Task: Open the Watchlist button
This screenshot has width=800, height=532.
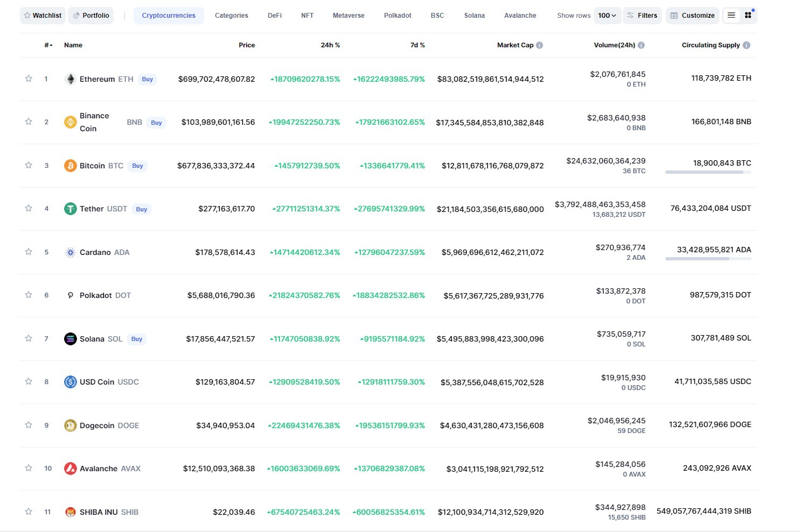Action: pos(43,16)
